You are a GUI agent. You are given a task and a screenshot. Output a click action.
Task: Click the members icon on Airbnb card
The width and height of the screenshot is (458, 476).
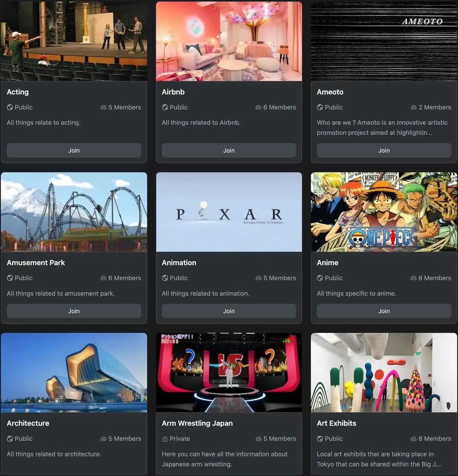pyautogui.click(x=258, y=107)
